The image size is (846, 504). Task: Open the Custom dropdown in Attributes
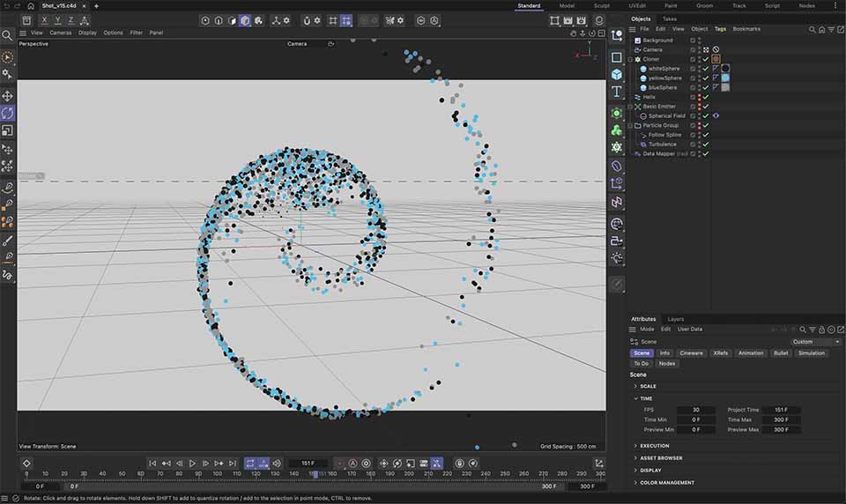point(815,342)
